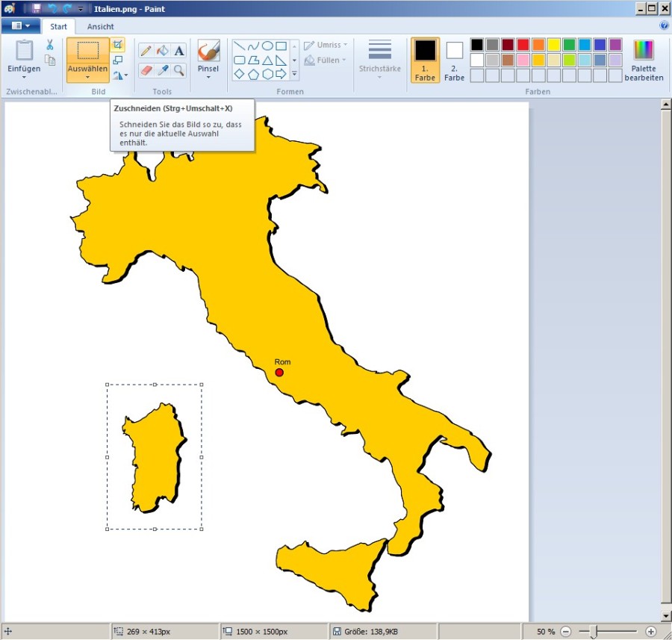This screenshot has height=640, width=672.
Task: Choose the Eraser tool
Action: pyautogui.click(x=146, y=70)
